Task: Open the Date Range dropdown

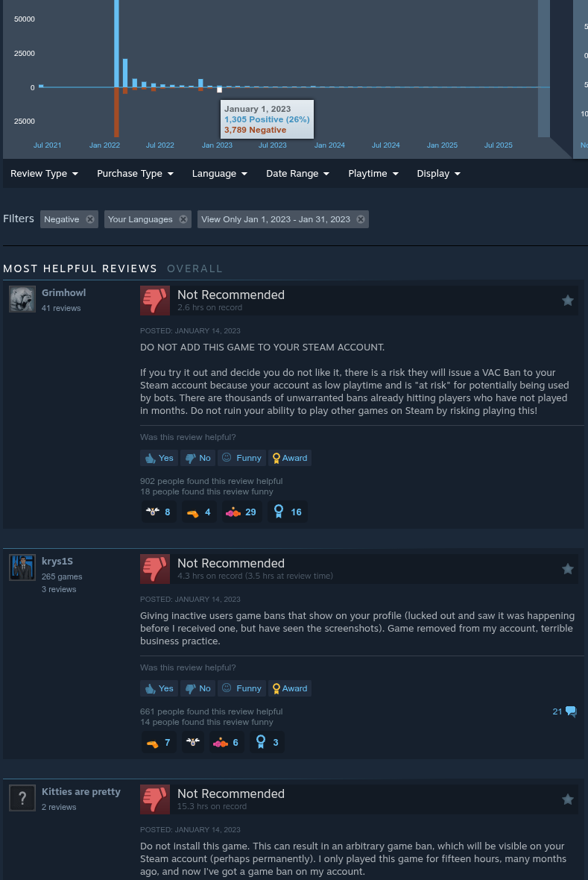Action: [x=297, y=174]
